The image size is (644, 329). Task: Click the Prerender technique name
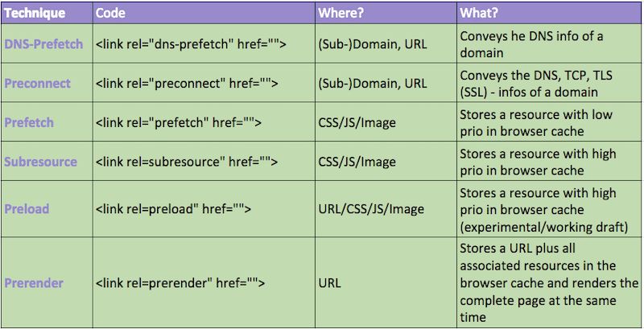[x=33, y=283]
